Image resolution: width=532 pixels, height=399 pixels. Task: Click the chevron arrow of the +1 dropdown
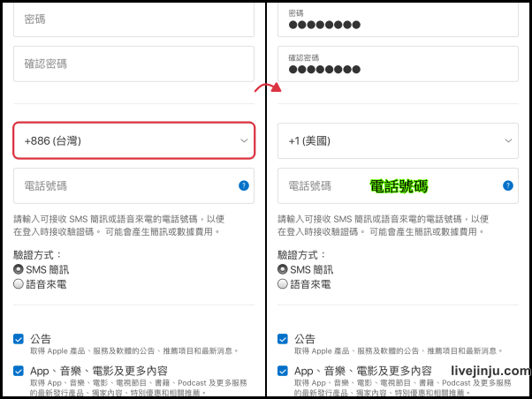coord(508,140)
